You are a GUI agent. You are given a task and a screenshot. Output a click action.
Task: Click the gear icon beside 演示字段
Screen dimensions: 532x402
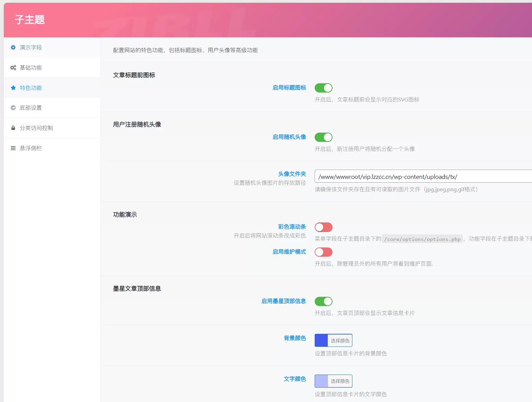pos(13,47)
